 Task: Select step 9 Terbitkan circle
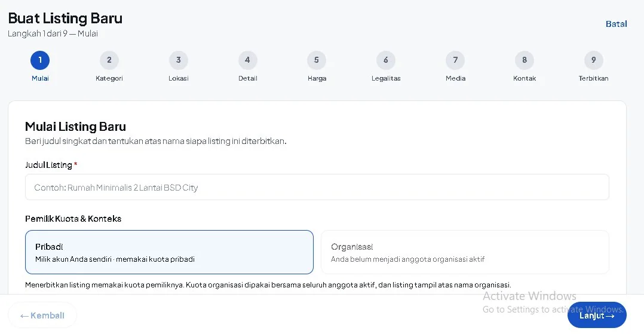click(x=593, y=60)
